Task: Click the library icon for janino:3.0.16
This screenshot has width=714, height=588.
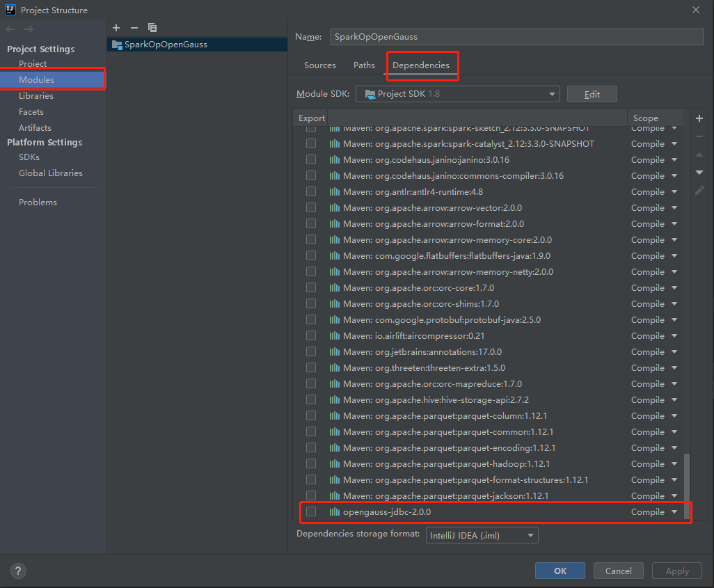Action: click(335, 160)
